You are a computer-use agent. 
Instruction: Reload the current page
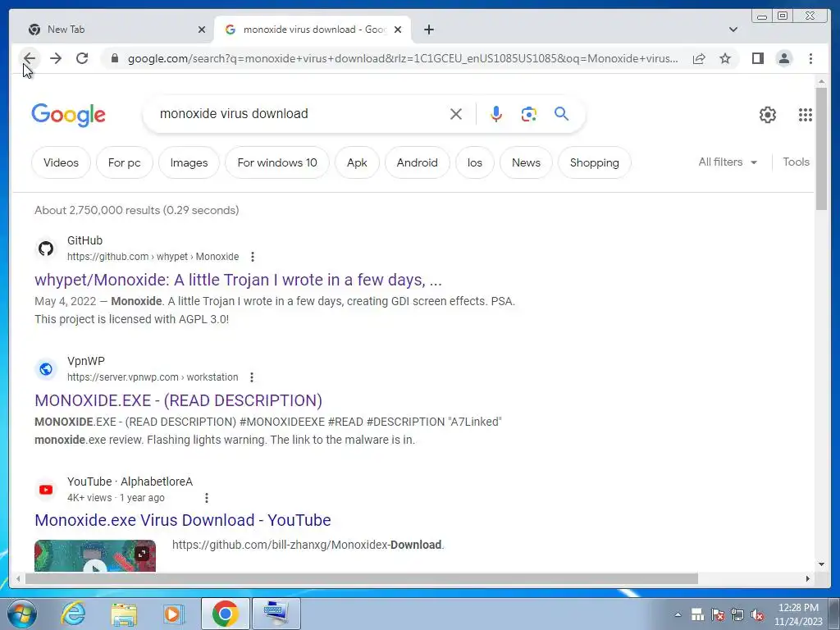82,58
